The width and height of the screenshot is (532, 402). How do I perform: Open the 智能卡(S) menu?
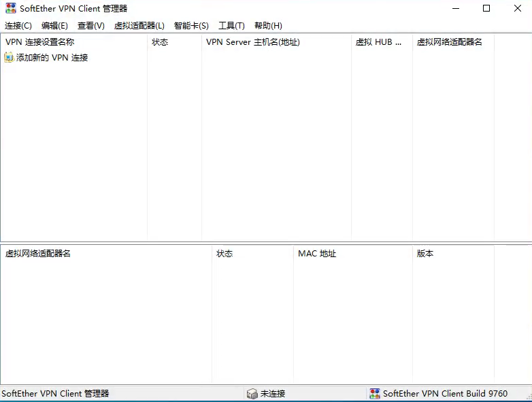point(191,26)
